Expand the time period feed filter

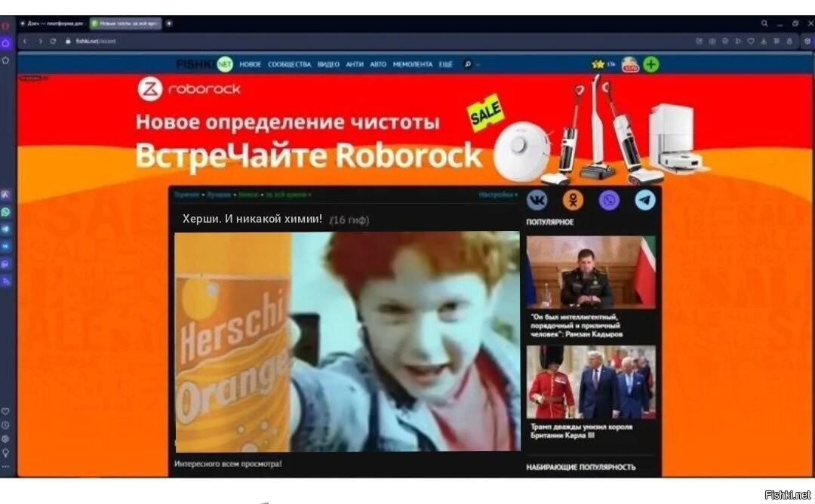288,195
